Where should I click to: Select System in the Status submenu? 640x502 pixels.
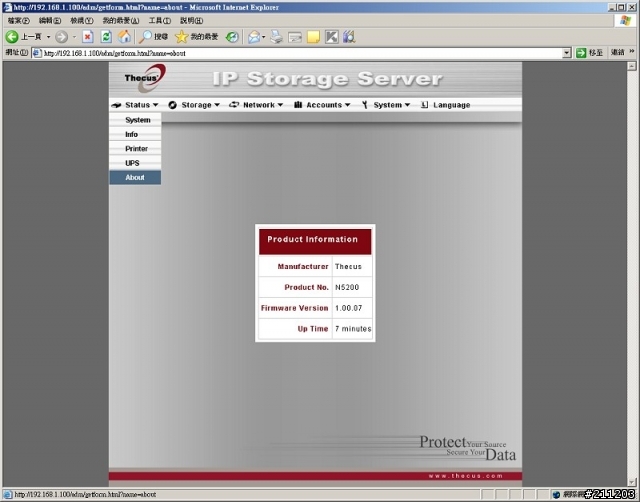[x=135, y=120]
